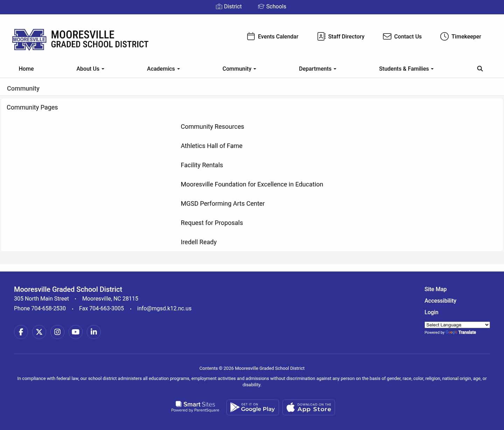
Task: Go to the Home menu item
Action: click(x=26, y=69)
